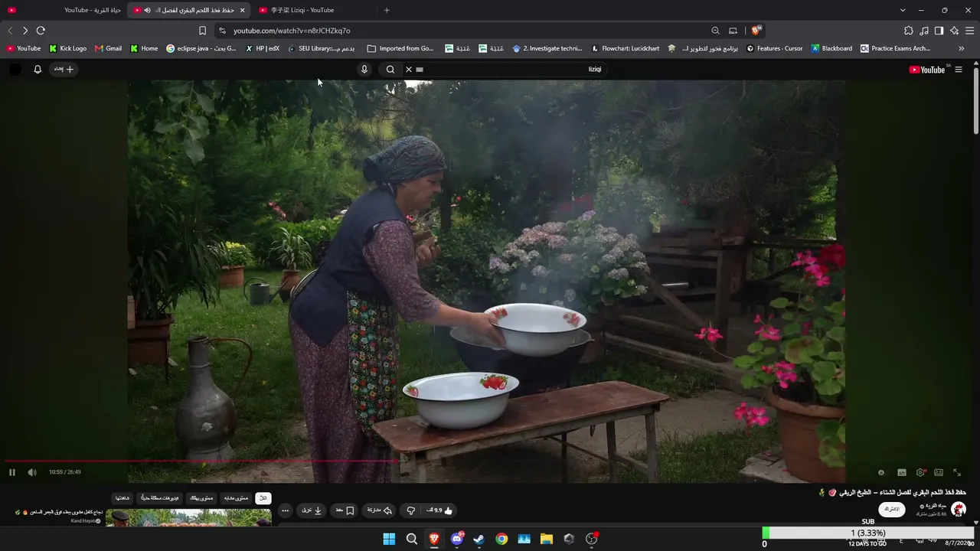Open YouTube notifications bell
The height and width of the screenshot is (551, 980).
pyautogui.click(x=38, y=70)
